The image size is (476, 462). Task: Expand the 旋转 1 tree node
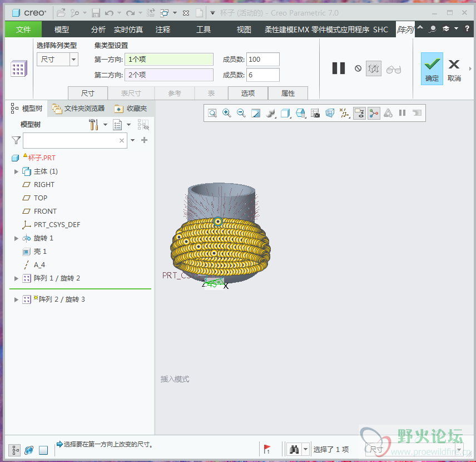click(16, 239)
